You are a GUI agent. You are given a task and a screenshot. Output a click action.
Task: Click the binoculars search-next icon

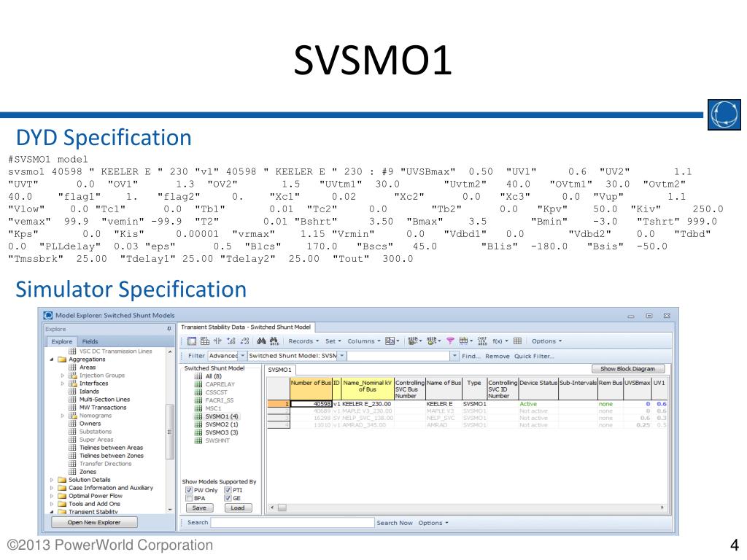[x=274, y=341]
